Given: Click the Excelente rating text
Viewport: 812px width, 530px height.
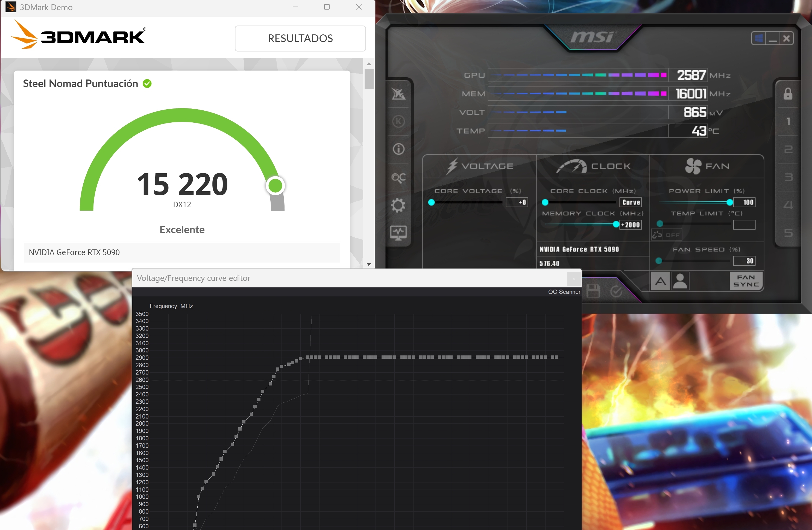Looking at the screenshot, I should [x=182, y=229].
